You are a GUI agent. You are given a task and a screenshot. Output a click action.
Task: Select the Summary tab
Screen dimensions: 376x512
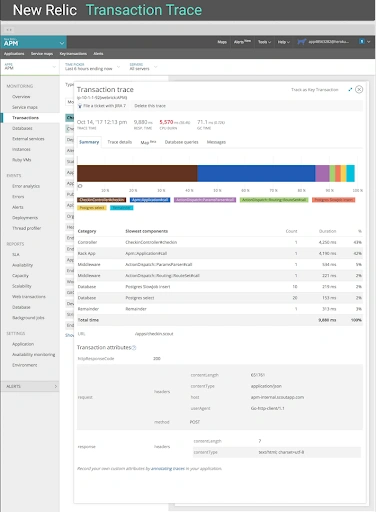tap(89, 142)
